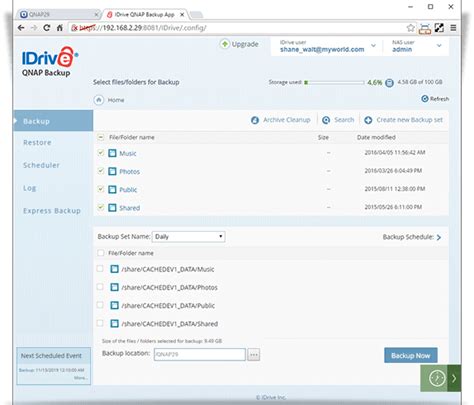Click More in Next Scheduled Event box
This screenshot has height=405, width=474.
[80, 378]
